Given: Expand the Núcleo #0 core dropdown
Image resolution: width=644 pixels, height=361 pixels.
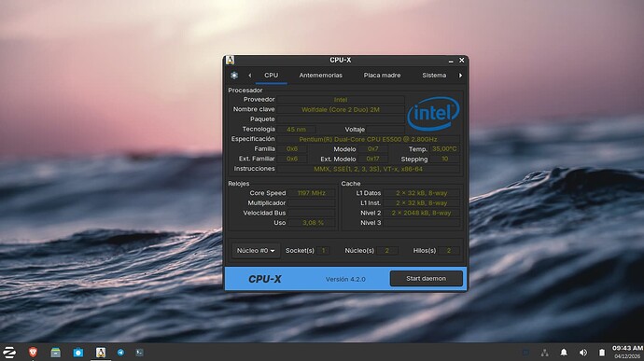Looking at the screenshot, I should tap(256, 251).
